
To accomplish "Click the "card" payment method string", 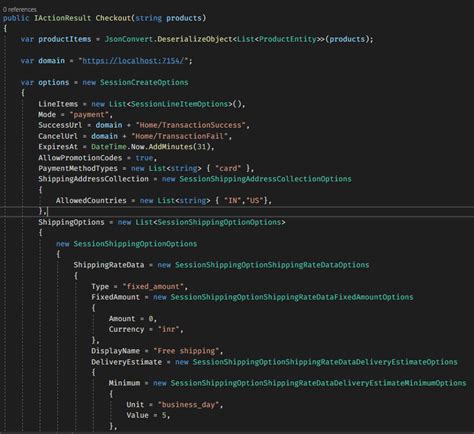I will (x=228, y=168).
